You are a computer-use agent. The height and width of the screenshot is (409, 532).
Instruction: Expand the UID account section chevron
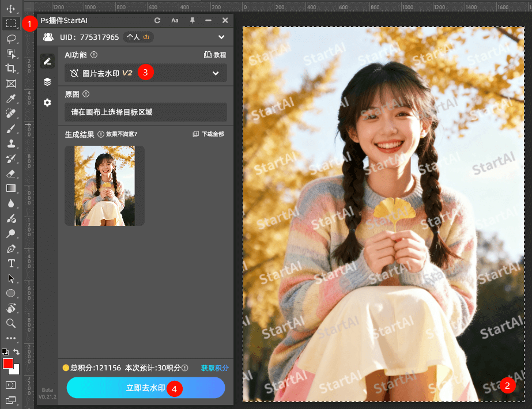coord(221,37)
